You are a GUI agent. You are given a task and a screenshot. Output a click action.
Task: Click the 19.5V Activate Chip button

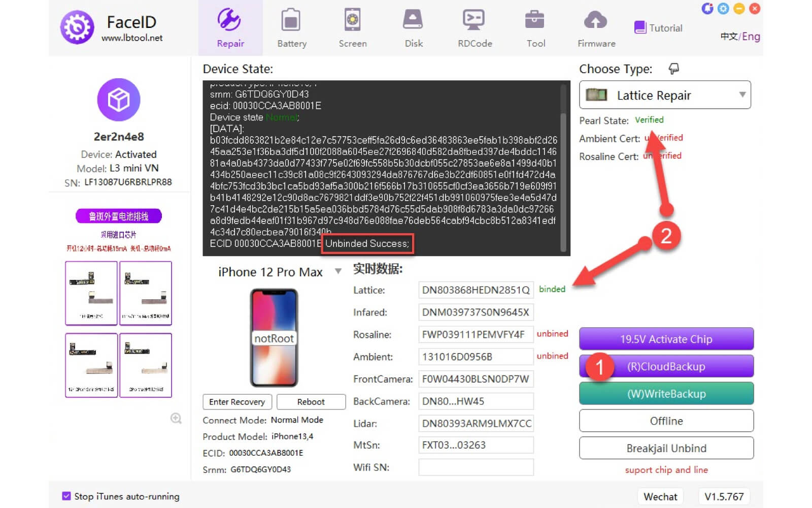(x=666, y=339)
